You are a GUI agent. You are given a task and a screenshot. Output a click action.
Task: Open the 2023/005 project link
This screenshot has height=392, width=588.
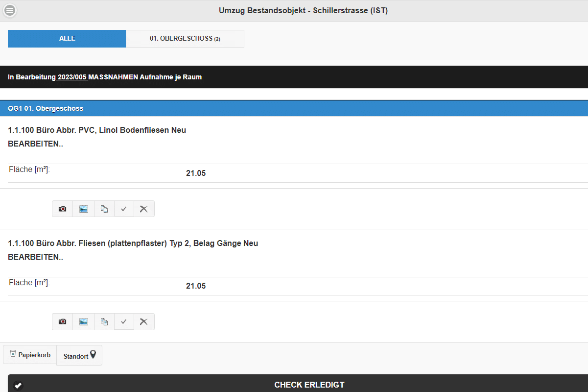pyautogui.click(x=71, y=76)
